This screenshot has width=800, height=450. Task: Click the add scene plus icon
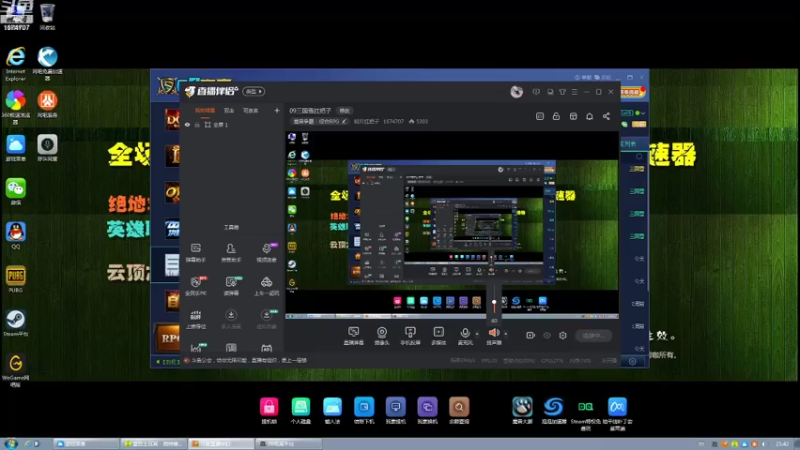277,110
